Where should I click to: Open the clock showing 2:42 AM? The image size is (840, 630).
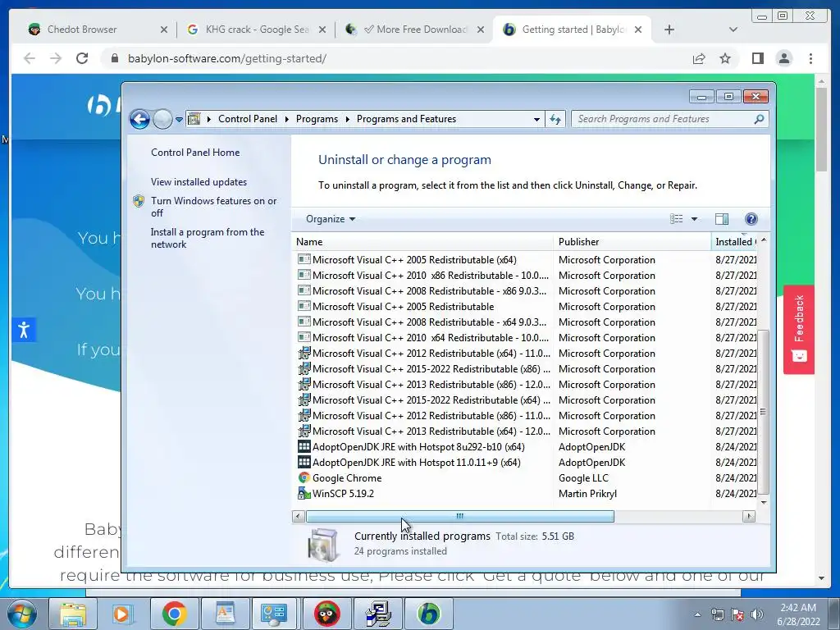[x=799, y=614]
